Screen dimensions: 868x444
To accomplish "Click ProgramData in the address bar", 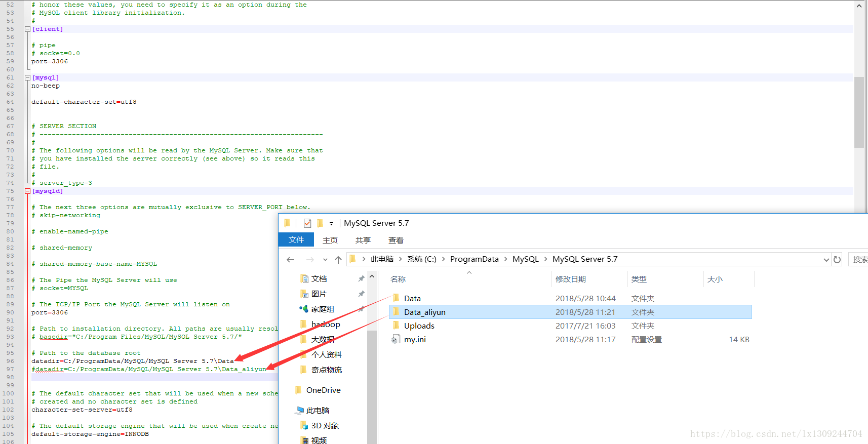I will pyautogui.click(x=475, y=259).
